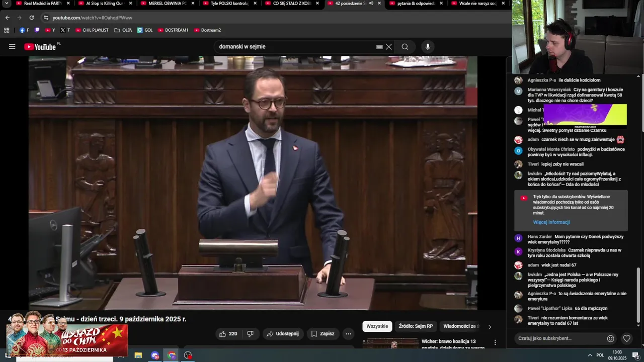Select the 'Źródło: Sejm RP' filter chip
Screen dimensions: 644x362
pos(416,326)
